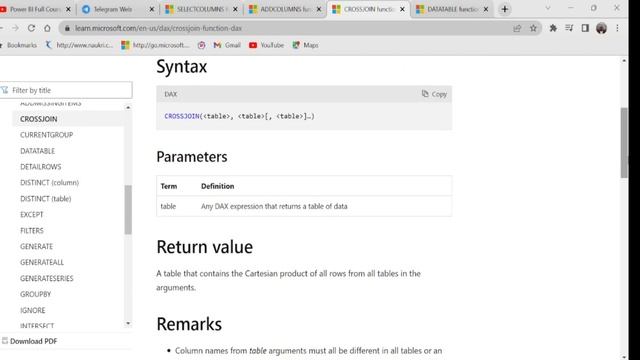Close the SELECTCOLUMNS tab
The height and width of the screenshot is (360, 640).
(x=235, y=9)
